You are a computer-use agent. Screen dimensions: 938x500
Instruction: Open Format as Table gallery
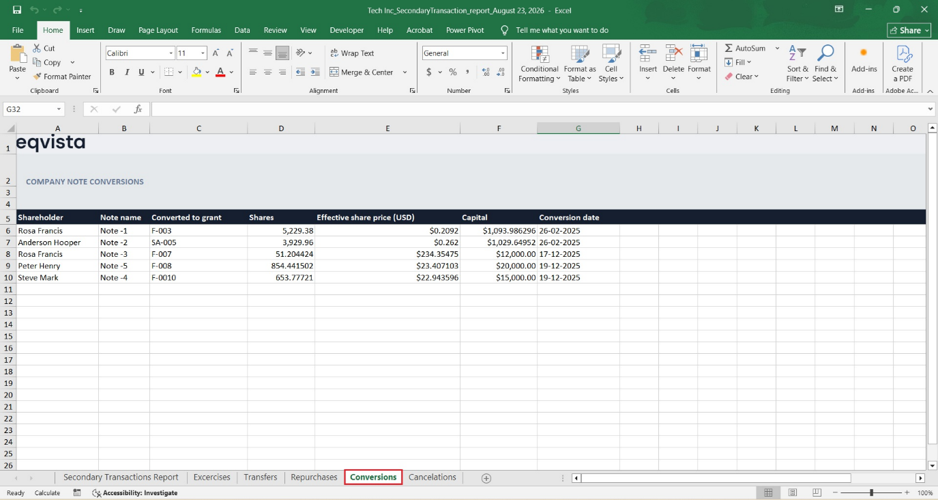coord(580,63)
